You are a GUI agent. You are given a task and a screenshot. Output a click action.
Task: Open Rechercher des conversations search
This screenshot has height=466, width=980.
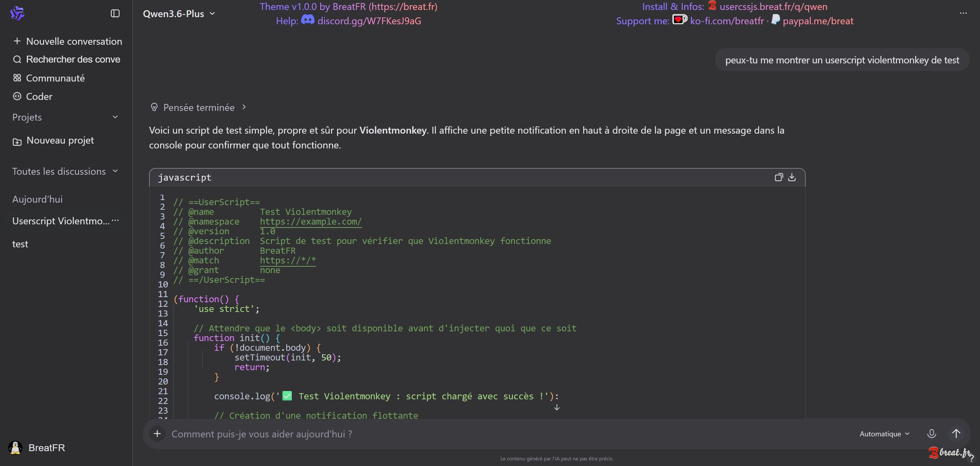[x=67, y=59]
